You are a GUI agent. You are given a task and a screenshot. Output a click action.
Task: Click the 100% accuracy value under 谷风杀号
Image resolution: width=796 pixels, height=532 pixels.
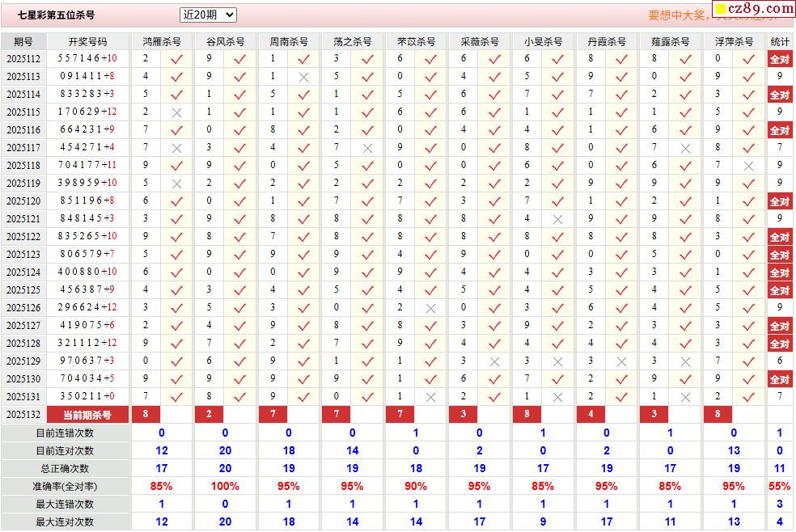click(x=225, y=486)
